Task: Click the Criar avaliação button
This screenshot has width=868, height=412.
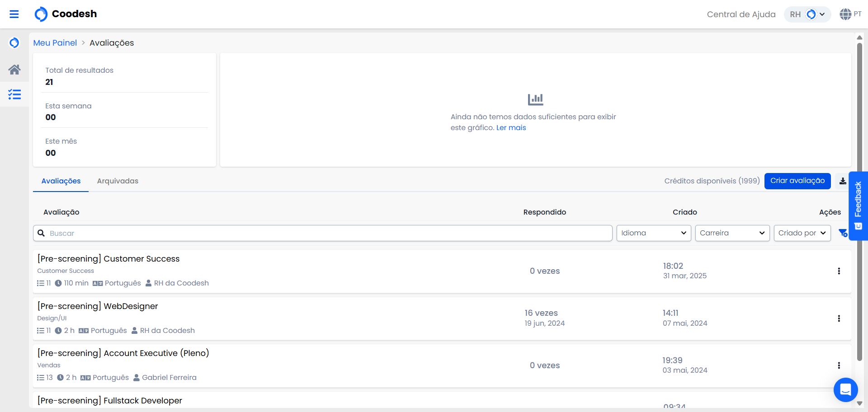Action: [797, 181]
